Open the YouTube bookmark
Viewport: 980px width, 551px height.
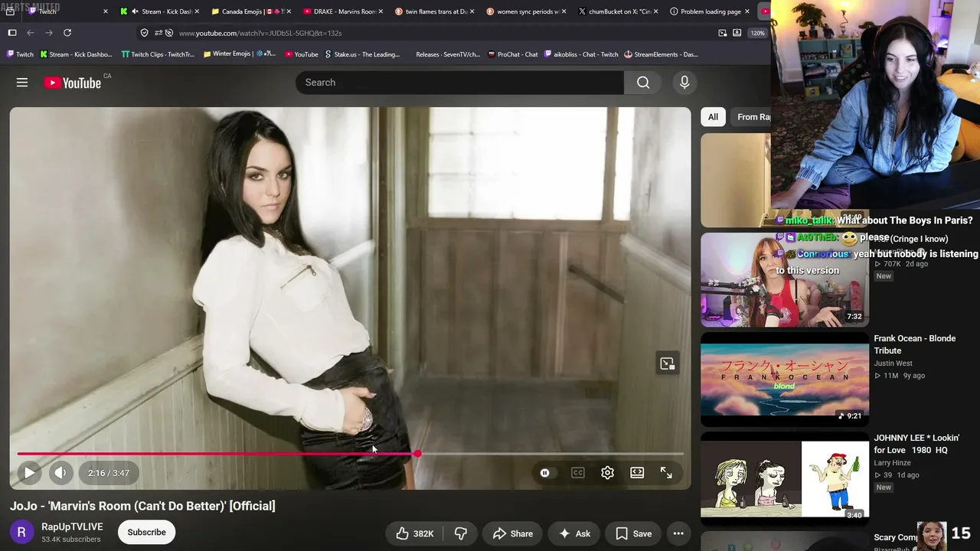(302, 54)
